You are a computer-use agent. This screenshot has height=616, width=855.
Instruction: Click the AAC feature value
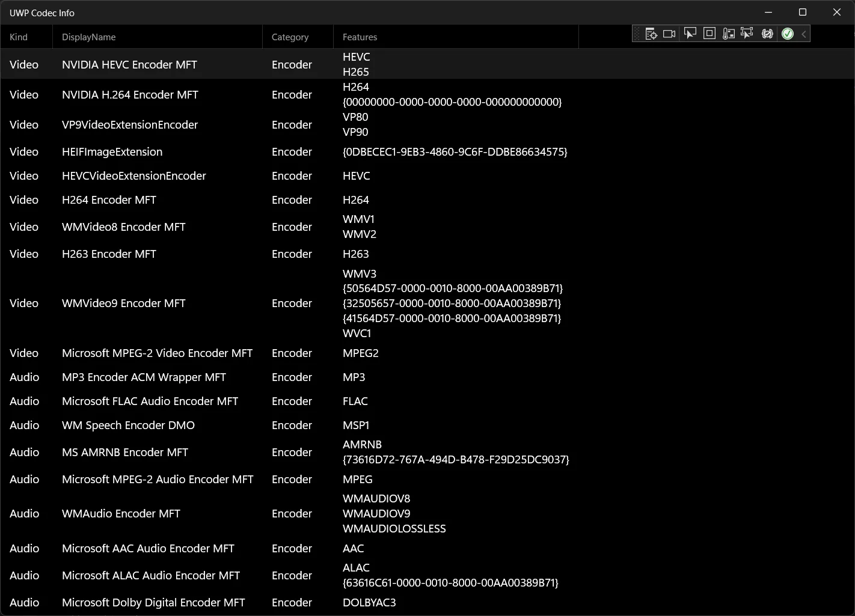pos(354,548)
